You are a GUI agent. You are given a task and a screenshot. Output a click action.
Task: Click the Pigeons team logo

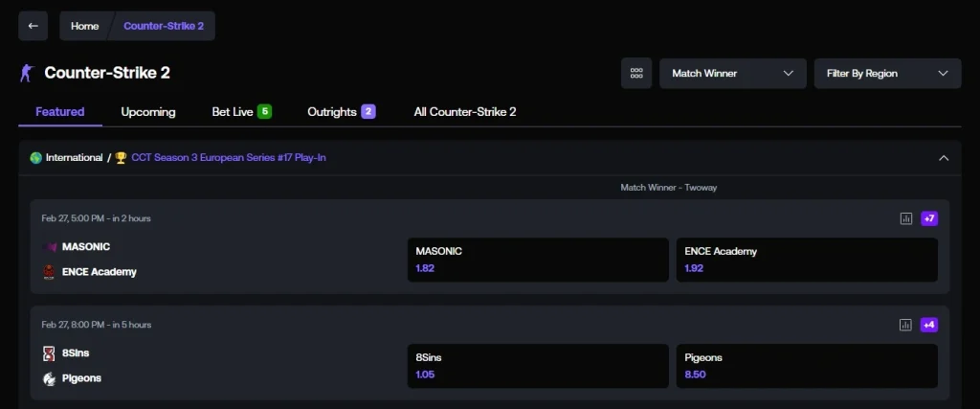point(49,378)
